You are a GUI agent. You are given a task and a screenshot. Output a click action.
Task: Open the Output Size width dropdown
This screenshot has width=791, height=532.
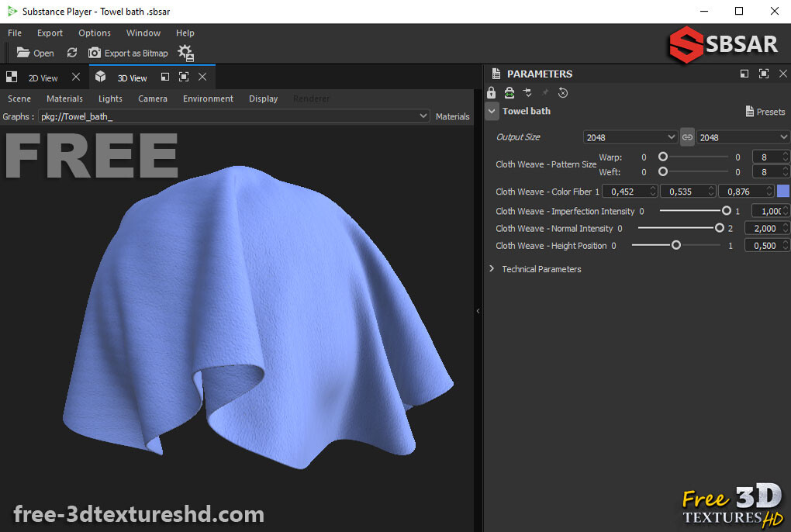[630, 137]
